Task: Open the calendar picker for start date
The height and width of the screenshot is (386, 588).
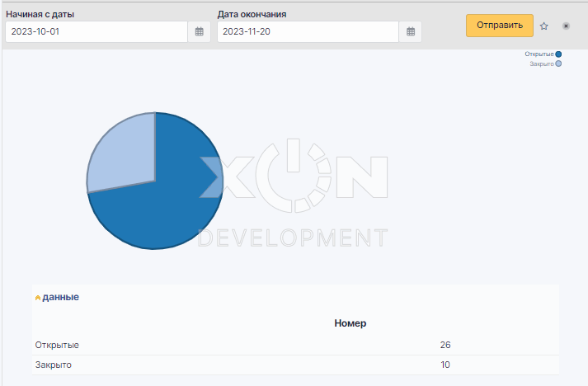Action: [x=200, y=31]
